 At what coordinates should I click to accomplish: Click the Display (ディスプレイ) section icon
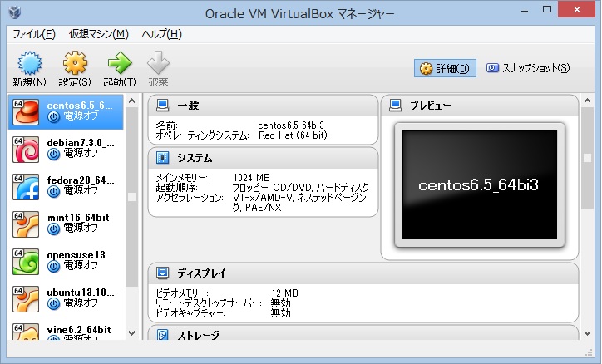point(162,273)
